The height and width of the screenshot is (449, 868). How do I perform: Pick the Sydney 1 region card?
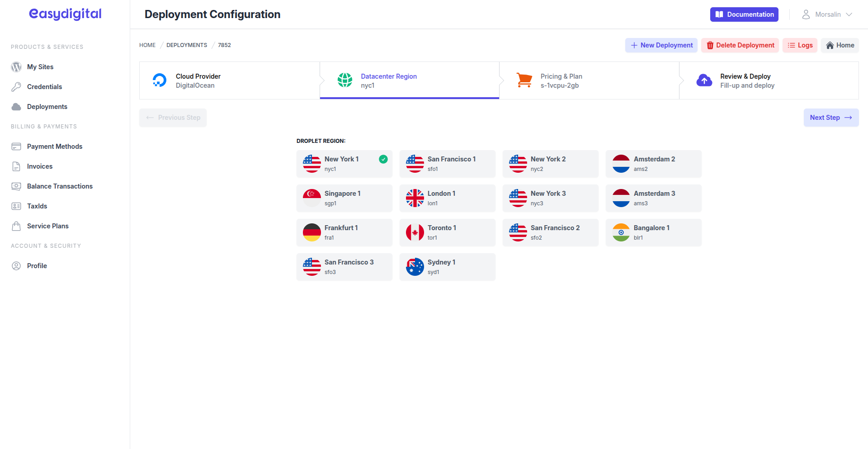click(447, 267)
